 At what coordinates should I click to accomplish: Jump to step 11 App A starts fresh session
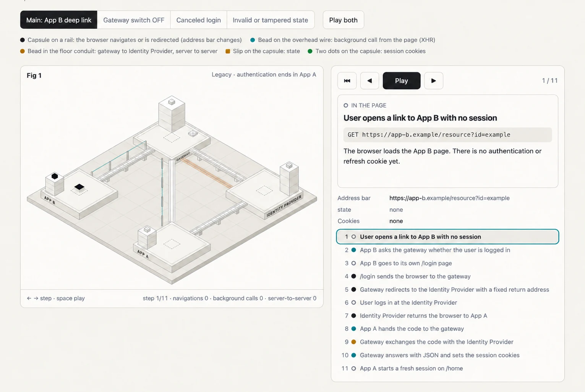(447, 368)
